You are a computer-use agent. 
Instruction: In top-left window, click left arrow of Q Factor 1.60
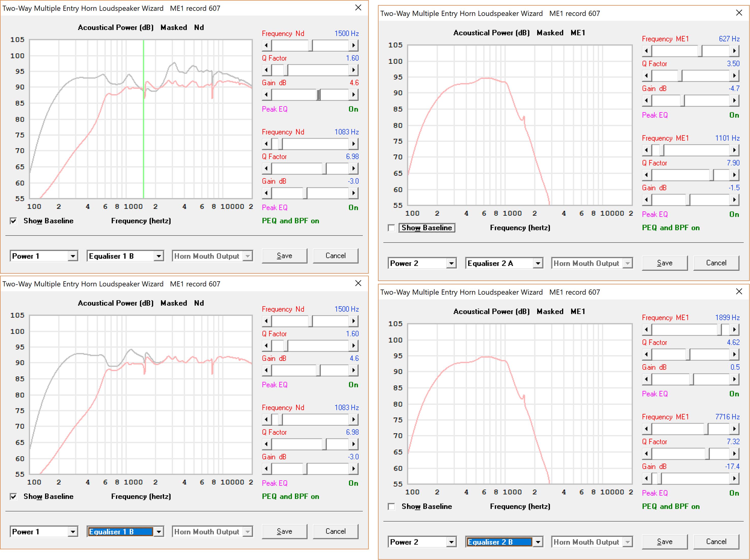coord(266,70)
